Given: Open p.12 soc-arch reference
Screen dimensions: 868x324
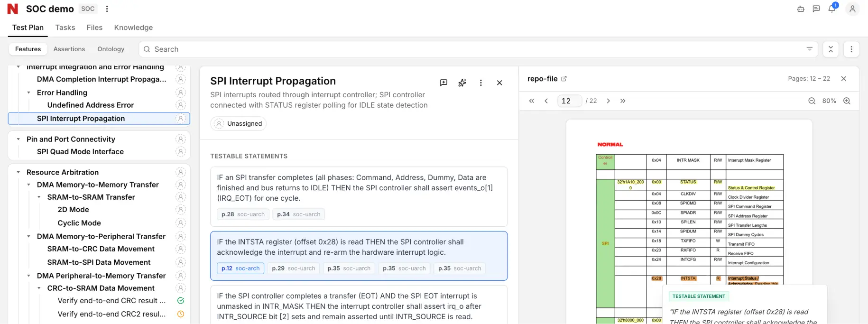Looking at the screenshot, I should (240, 268).
